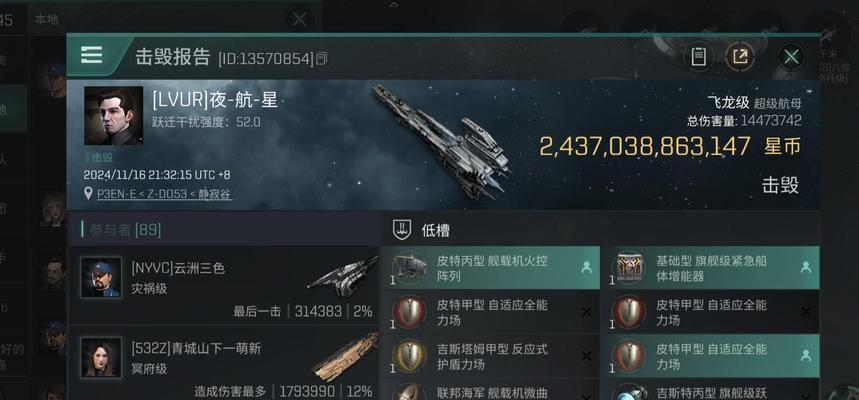The height and width of the screenshot is (400, 859).
Task: Click the share export icon in header
Action: (740, 56)
